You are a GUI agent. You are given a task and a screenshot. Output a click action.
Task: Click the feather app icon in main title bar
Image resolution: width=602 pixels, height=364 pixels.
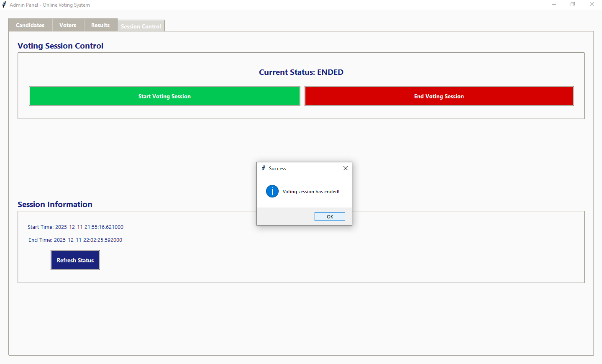(4, 5)
